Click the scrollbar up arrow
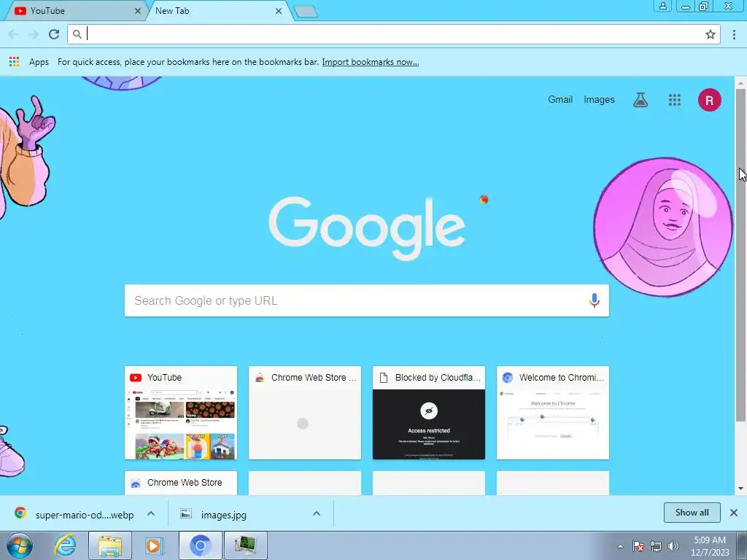 (x=740, y=82)
